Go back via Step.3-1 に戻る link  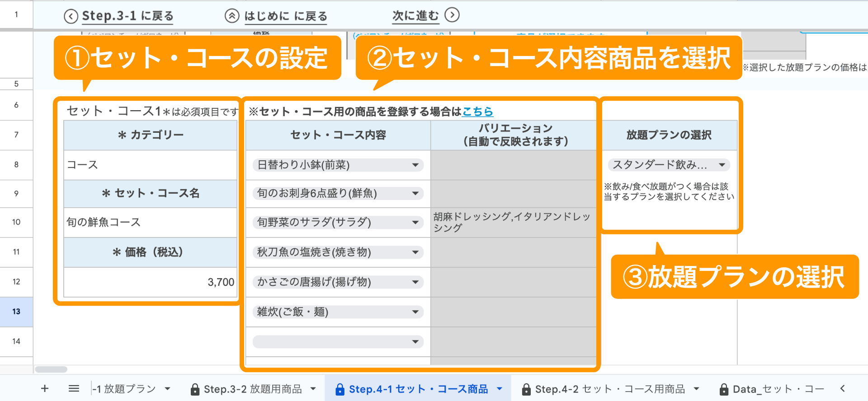pyautogui.click(x=127, y=16)
